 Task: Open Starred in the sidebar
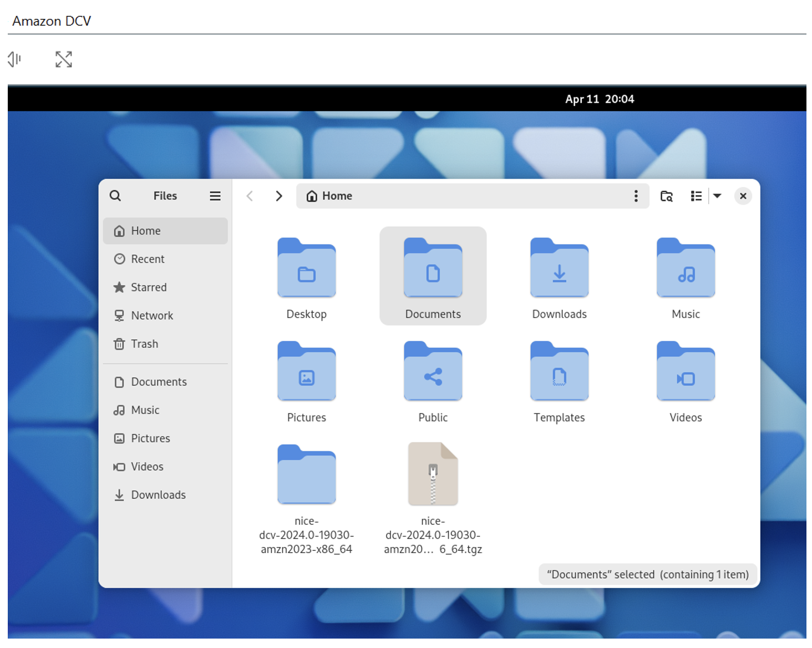165,287
